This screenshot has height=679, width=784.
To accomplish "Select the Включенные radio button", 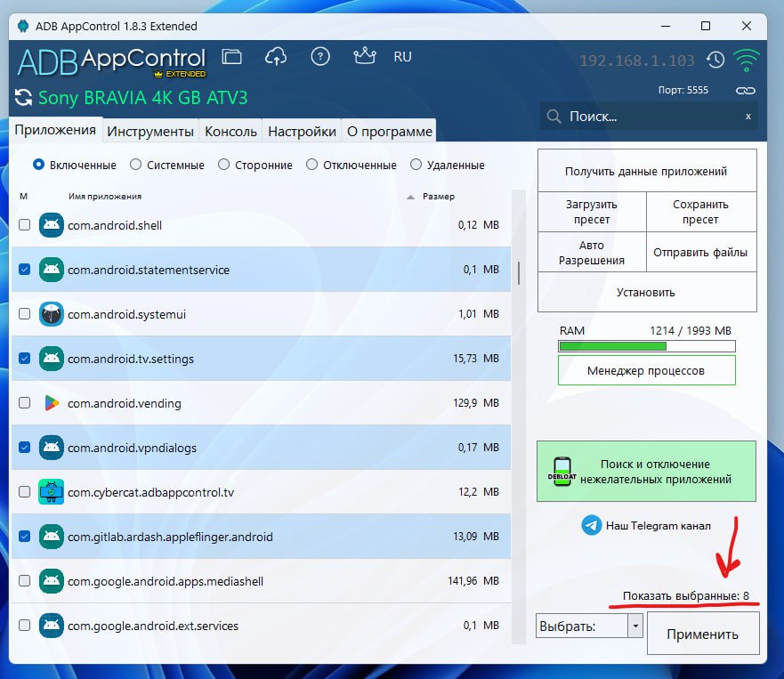I will [x=38, y=165].
